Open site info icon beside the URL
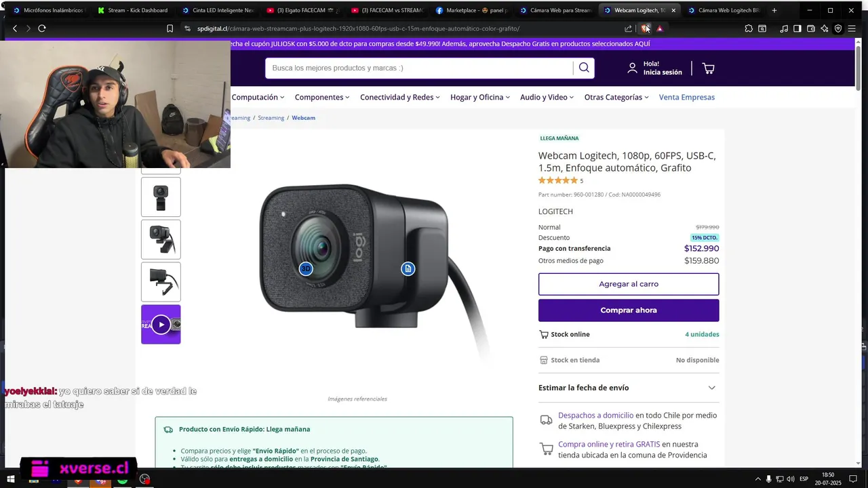Screen dimensions: 868x488 pyautogui.click(x=188, y=28)
